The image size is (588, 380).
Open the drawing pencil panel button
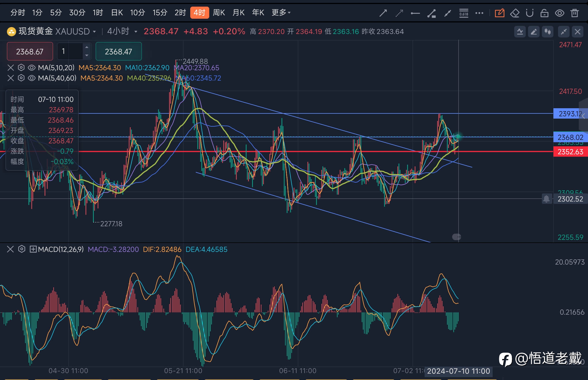tap(534, 32)
